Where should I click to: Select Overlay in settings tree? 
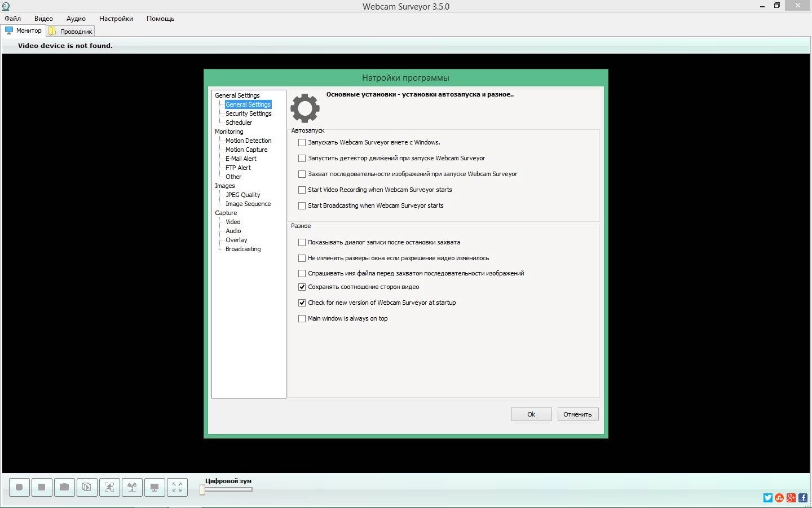pyautogui.click(x=236, y=240)
